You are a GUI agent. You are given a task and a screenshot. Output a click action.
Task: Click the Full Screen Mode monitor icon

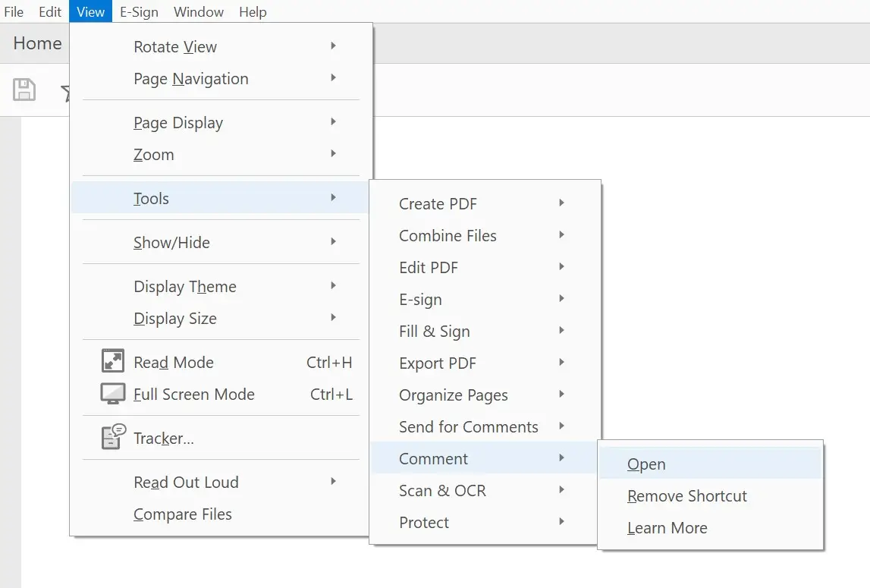[112, 394]
